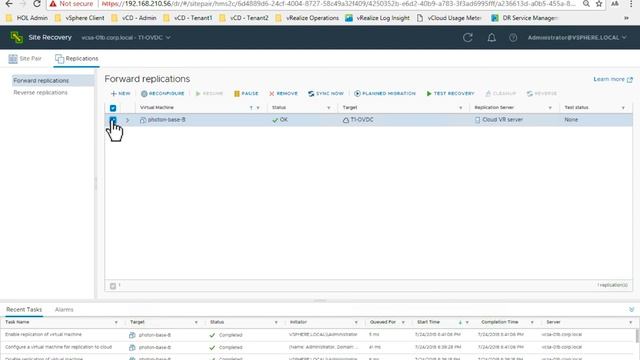Open the Administrator@VSPHERE.LOCAL user menu
This screenshot has height=360, width=640.
click(x=577, y=38)
